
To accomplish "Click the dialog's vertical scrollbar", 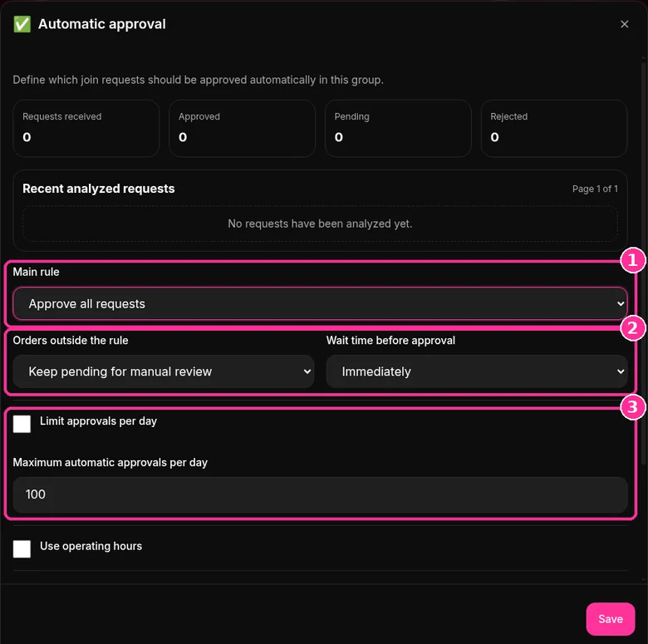I will pyautogui.click(x=643, y=264).
